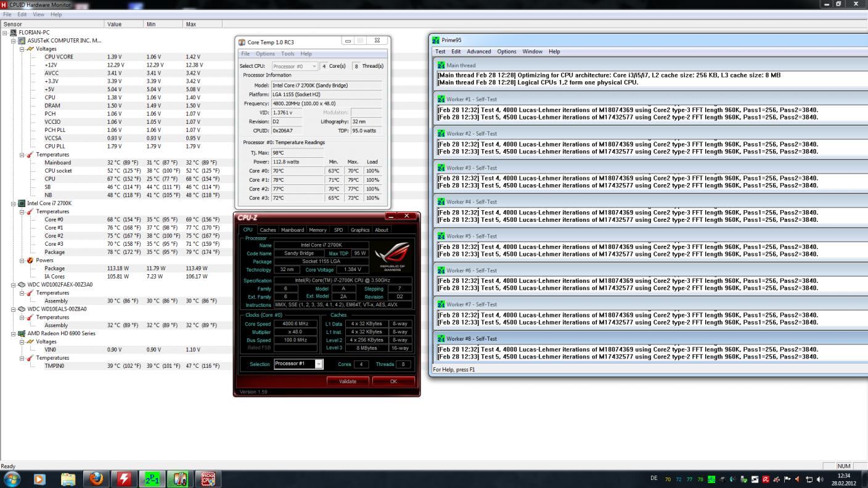Collapse the AMD Radeon HD 6900 Series node

[14, 333]
